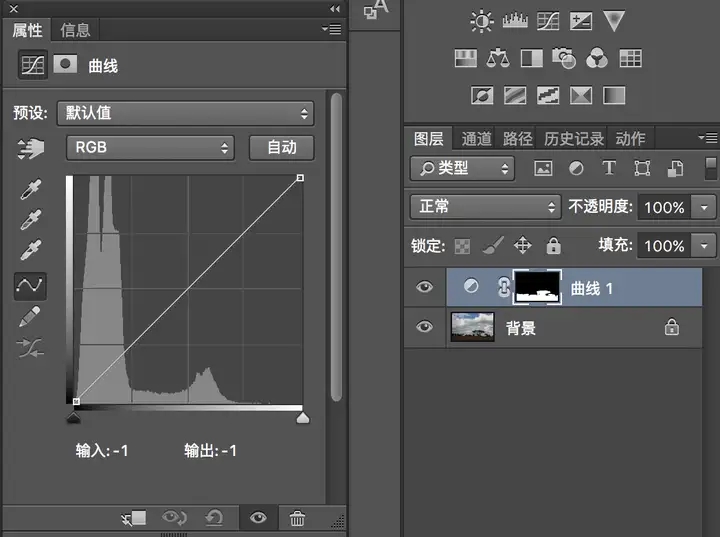Image resolution: width=720 pixels, height=537 pixels.
Task: Hide the 曲线 1 layer
Action: [424, 287]
